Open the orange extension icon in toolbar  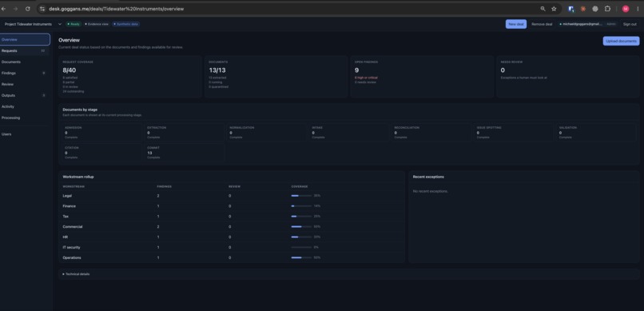[x=582, y=9]
